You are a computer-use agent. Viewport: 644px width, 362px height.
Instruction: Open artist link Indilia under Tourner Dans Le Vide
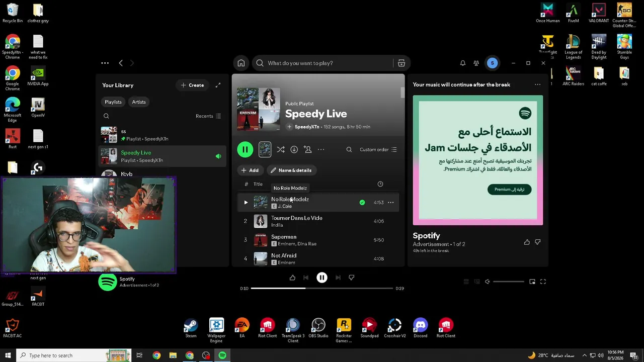[x=277, y=225]
